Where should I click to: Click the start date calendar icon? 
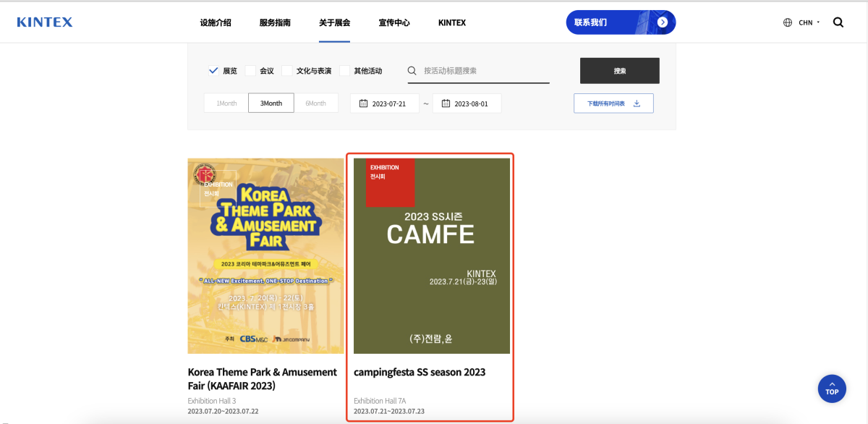tap(364, 103)
